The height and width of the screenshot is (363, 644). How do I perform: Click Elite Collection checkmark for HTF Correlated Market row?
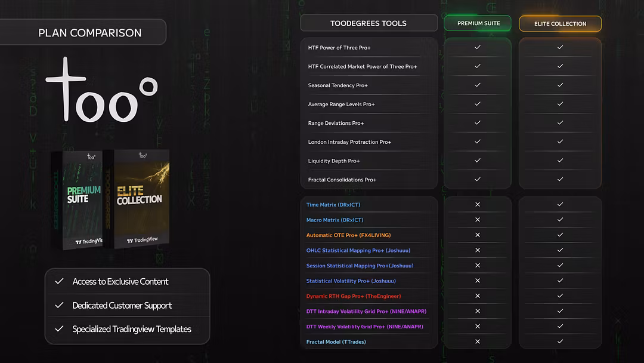pyautogui.click(x=560, y=66)
